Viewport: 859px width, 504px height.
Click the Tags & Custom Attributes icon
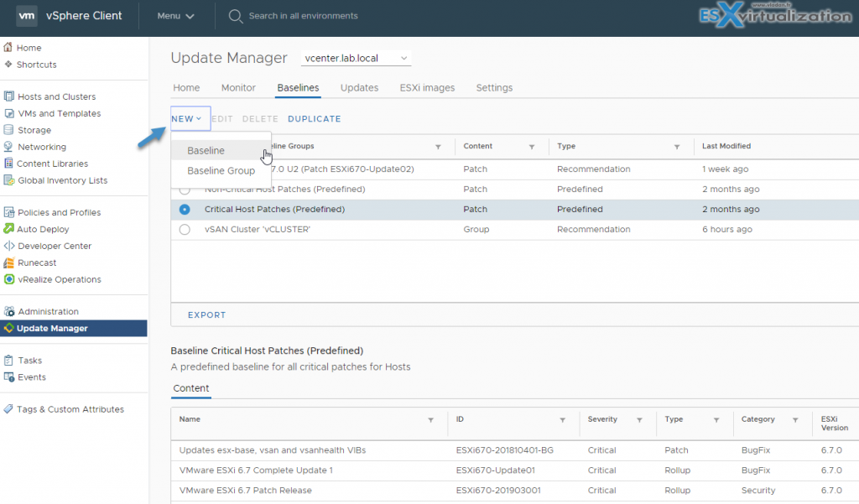click(9, 409)
